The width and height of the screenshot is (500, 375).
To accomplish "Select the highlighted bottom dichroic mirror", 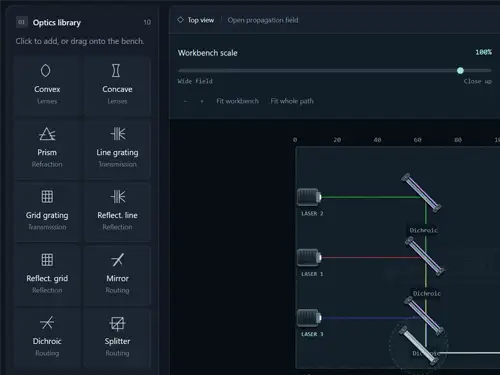I will click(419, 346).
